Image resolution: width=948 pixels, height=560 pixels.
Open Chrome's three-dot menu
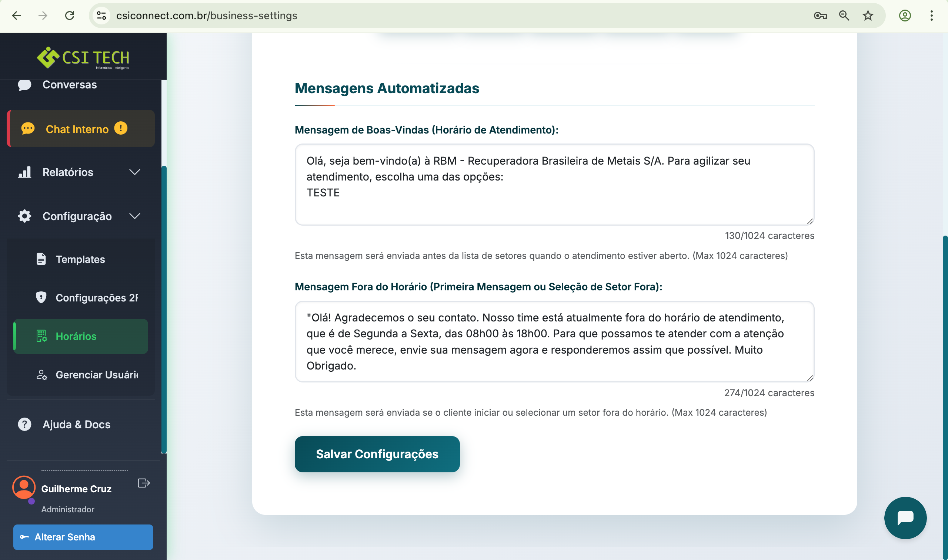[931, 16]
